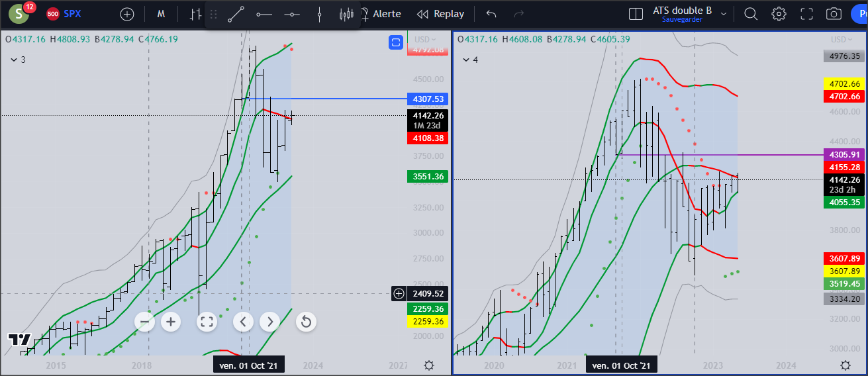Open the bar chart style selector
Image resolution: width=868 pixels, height=376 pixels.
[195, 14]
